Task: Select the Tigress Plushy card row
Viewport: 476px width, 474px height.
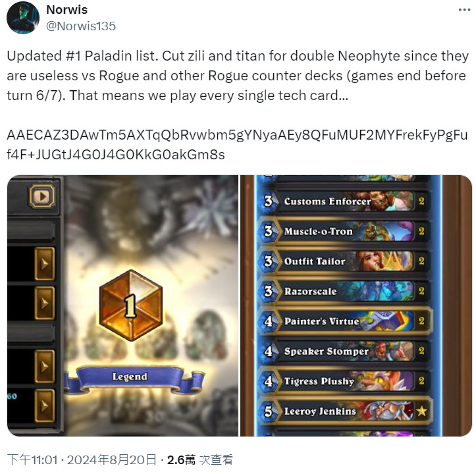Action: point(344,381)
